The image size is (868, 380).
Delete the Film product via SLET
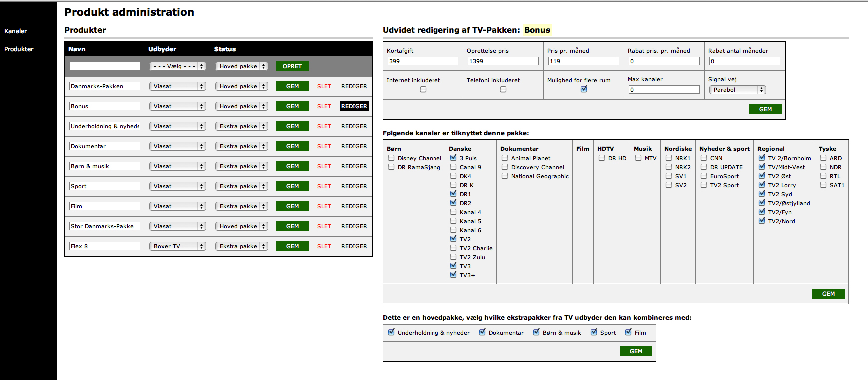[x=324, y=206]
